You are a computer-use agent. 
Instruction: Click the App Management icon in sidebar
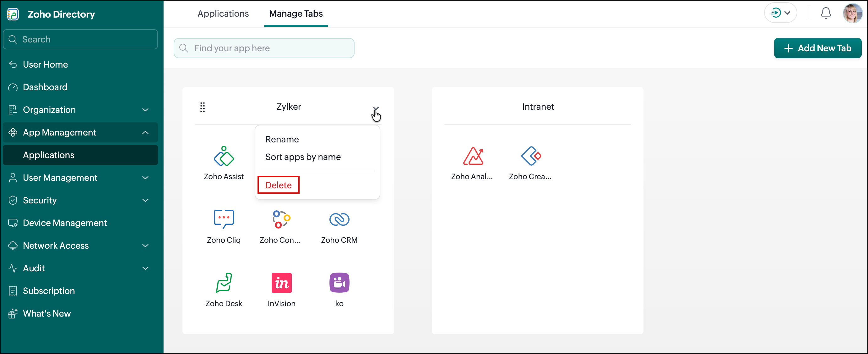[13, 132]
